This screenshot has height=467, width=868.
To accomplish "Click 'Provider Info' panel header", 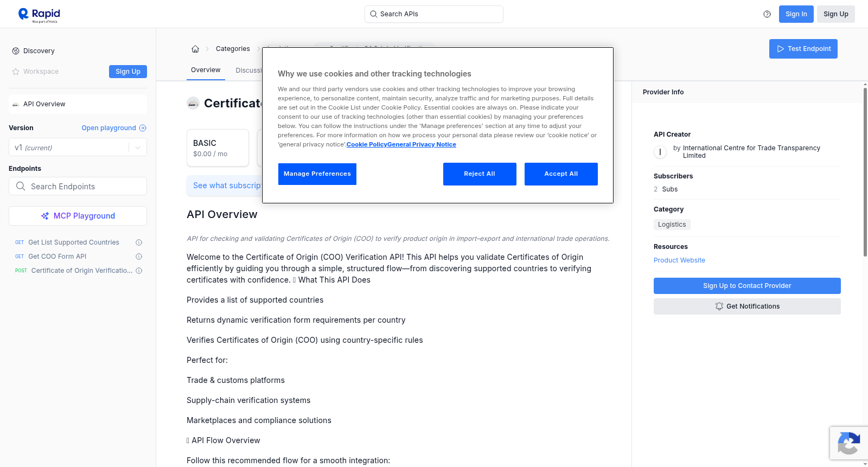I will click(x=663, y=92).
